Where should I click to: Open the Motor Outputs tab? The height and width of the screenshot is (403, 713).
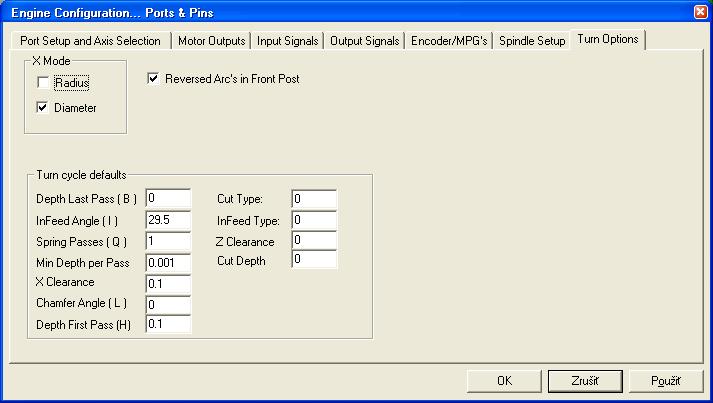(211, 41)
